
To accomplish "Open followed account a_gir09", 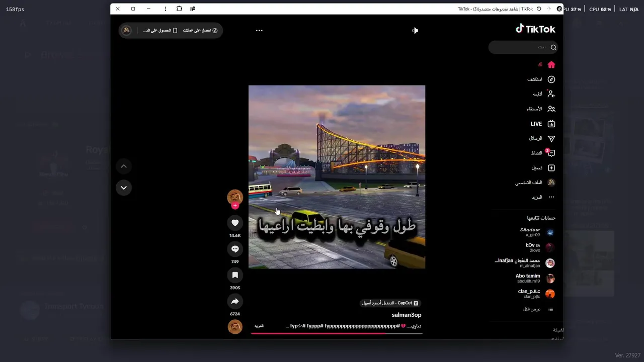I will tap(536, 232).
